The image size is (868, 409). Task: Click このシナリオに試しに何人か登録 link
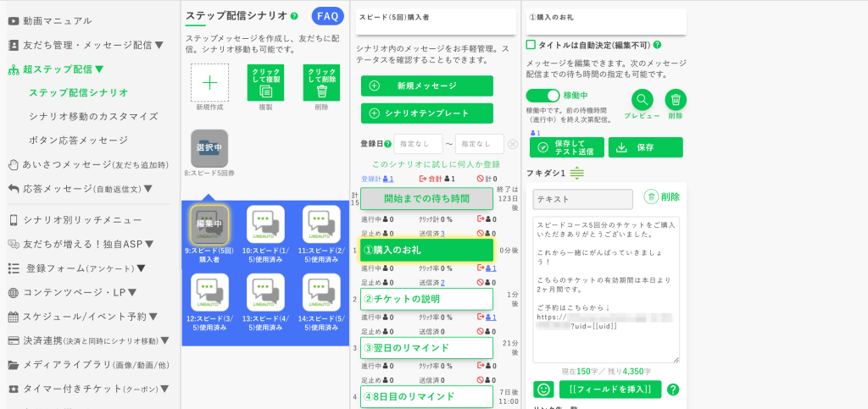click(x=437, y=164)
